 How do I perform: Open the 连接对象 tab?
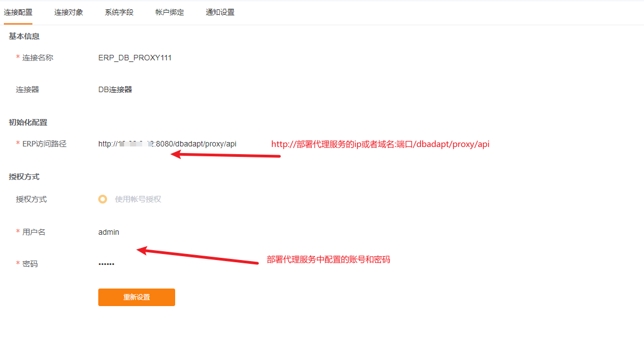coord(69,12)
